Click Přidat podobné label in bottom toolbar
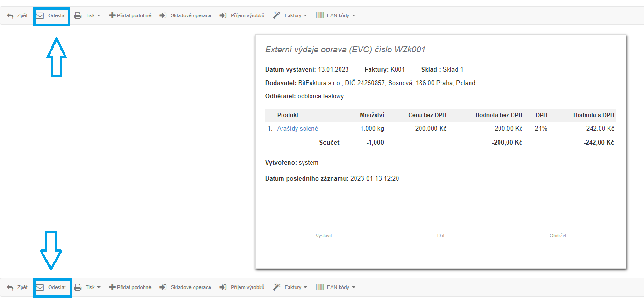This screenshot has width=644, height=306. 134,287
